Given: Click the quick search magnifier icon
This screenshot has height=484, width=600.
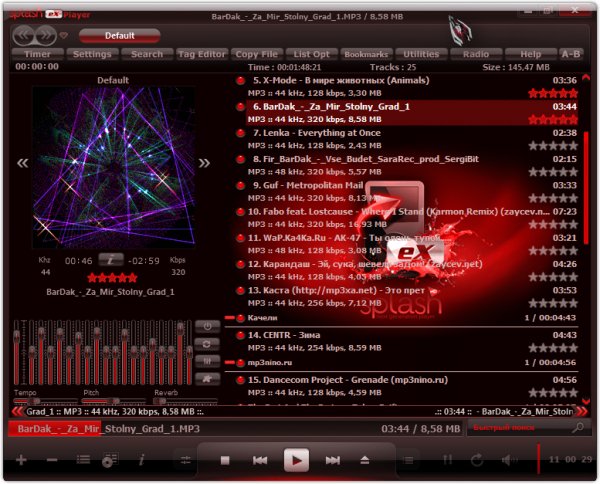Looking at the screenshot, I should (578, 427).
